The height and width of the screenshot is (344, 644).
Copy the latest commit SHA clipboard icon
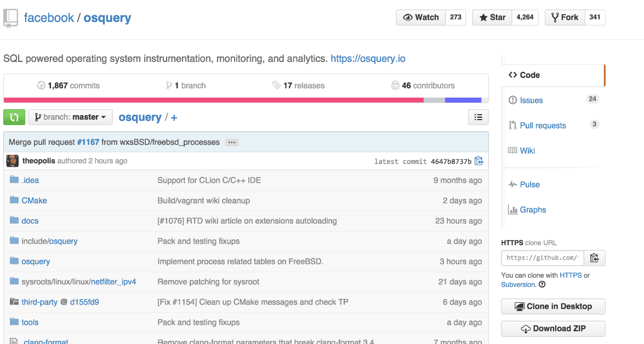click(479, 161)
